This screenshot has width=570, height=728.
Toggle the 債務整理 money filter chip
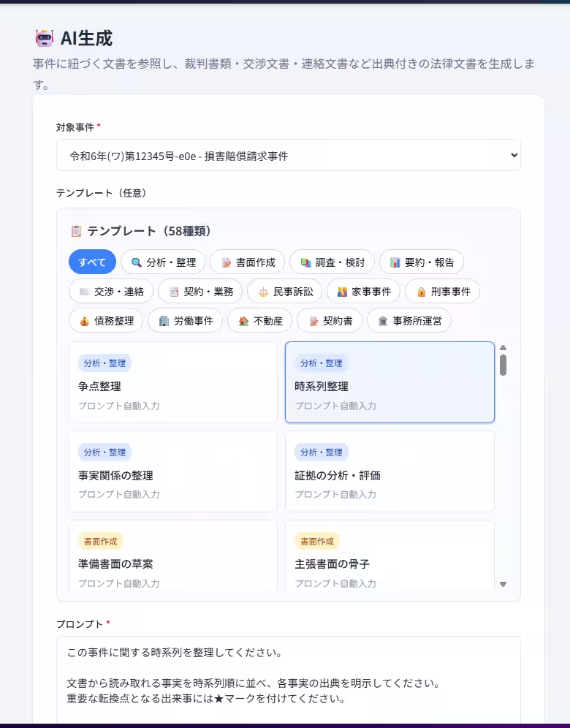(105, 320)
